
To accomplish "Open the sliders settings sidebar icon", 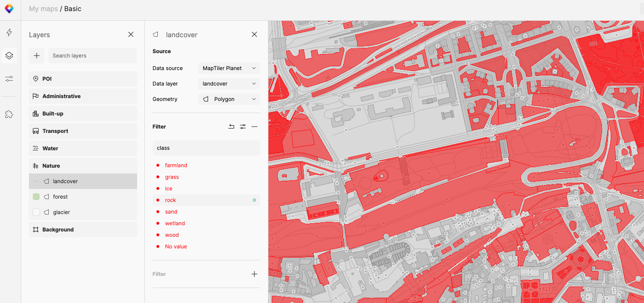I will click(9, 79).
